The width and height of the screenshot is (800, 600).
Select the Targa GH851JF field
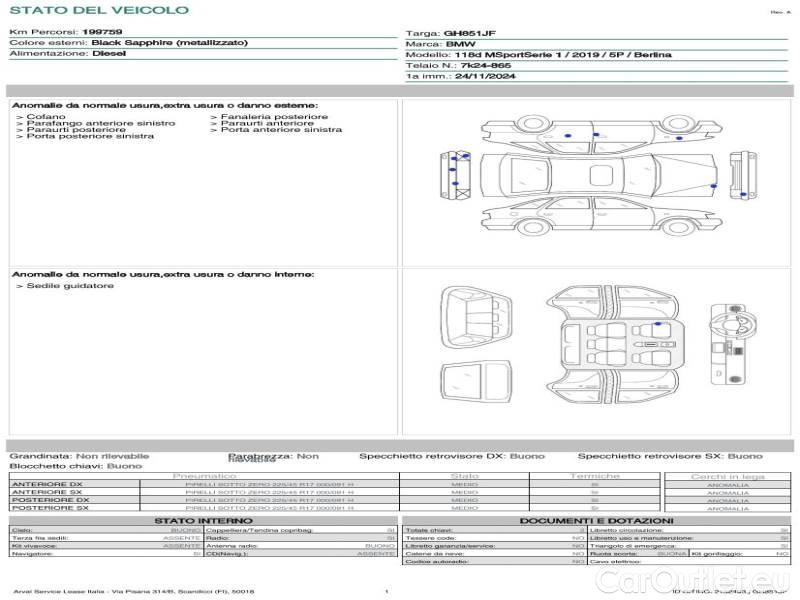click(x=468, y=33)
